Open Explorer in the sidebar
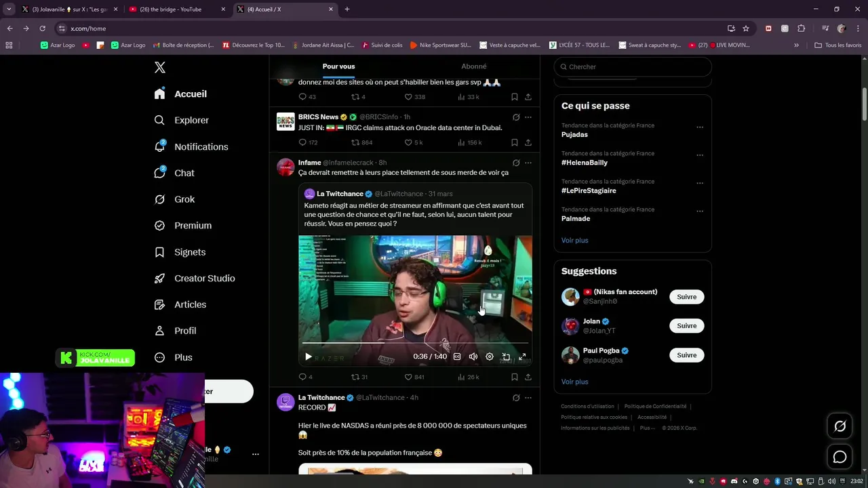The width and height of the screenshot is (868, 488). coord(181,120)
